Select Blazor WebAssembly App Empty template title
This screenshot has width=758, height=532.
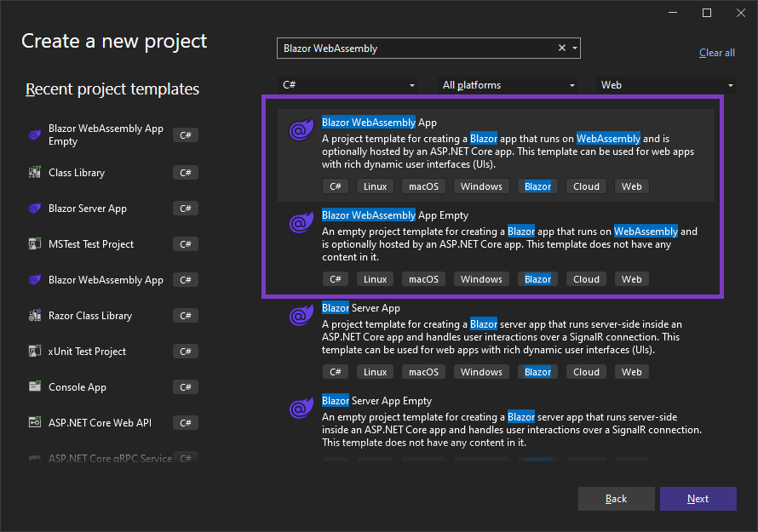[x=395, y=215]
